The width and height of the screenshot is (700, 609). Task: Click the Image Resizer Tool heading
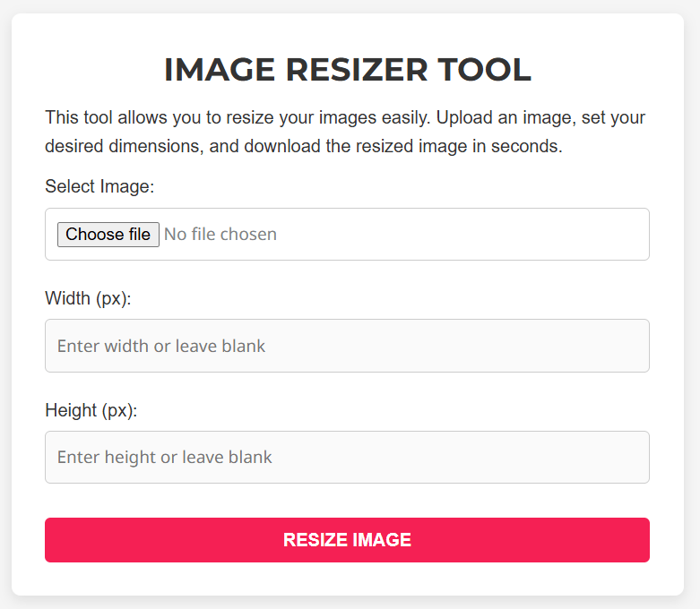coord(347,70)
